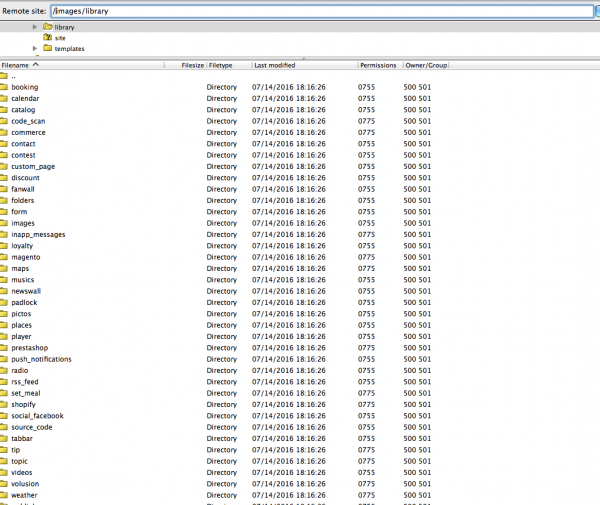The height and width of the screenshot is (505, 600).
Task: Click the shopify folder icon
Action: 4,404
